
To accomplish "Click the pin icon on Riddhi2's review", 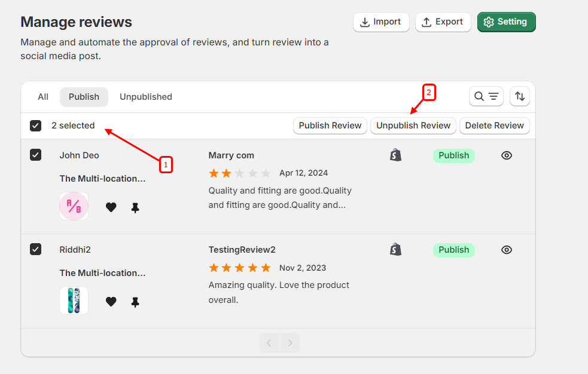I will point(135,302).
